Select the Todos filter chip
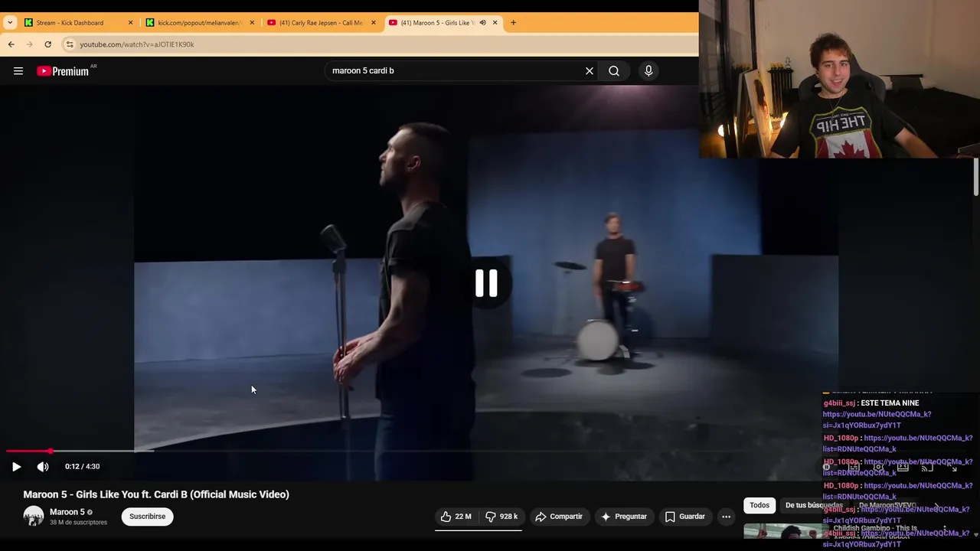Viewport: 980px width, 551px height. (759, 505)
